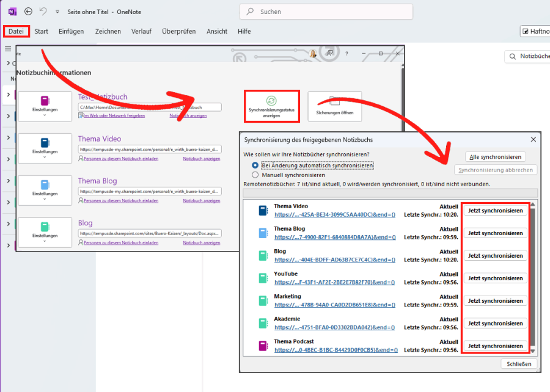Viewport: 550px width, 392px height.
Task: Click Jetzt synchronisieren for Marketing
Action: tap(495, 300)
